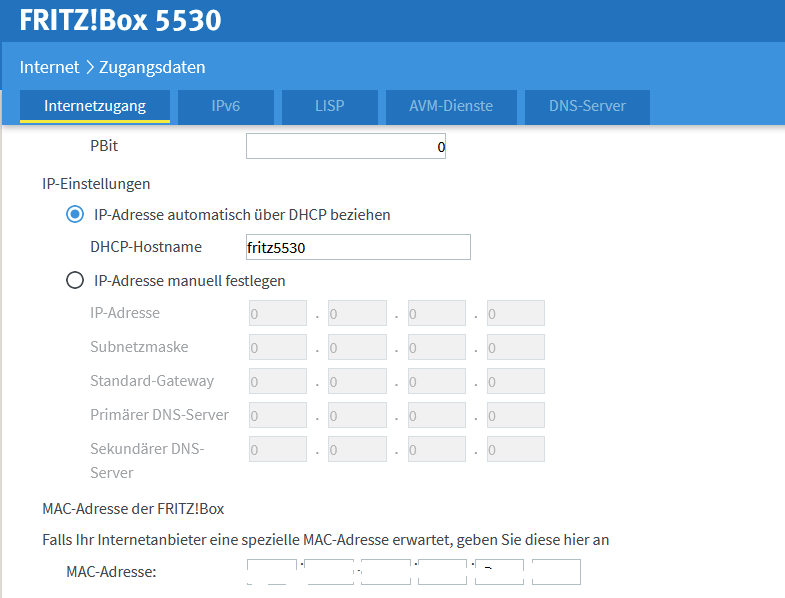Click third octet of IP-Adresse

[437, 313]
